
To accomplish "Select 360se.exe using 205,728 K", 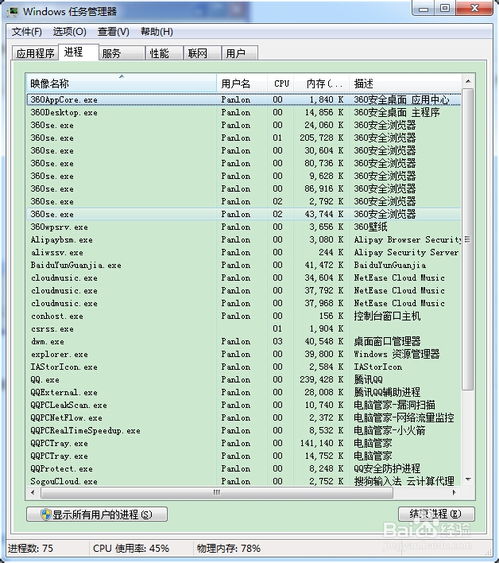I will click(244, 138).
